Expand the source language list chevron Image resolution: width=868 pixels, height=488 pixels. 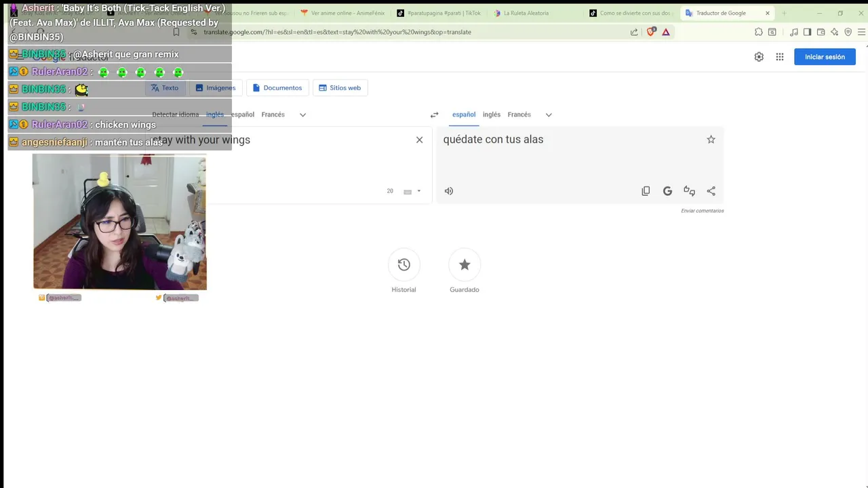click(x=302, y=115)
